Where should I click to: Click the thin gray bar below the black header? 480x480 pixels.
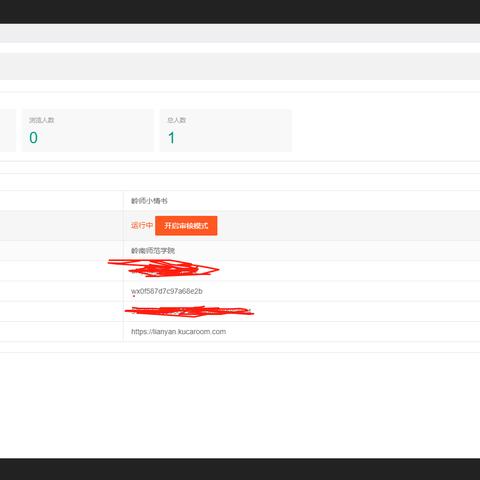[x=240, y=33]
